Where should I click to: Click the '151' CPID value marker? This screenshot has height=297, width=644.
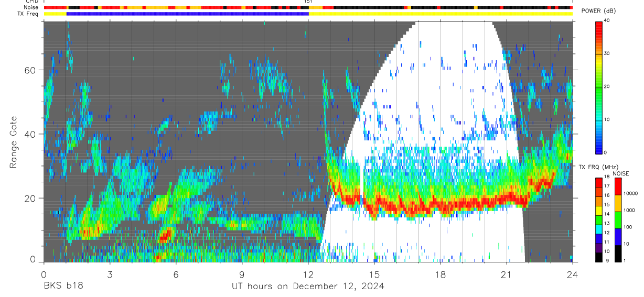tap(308, 2)
